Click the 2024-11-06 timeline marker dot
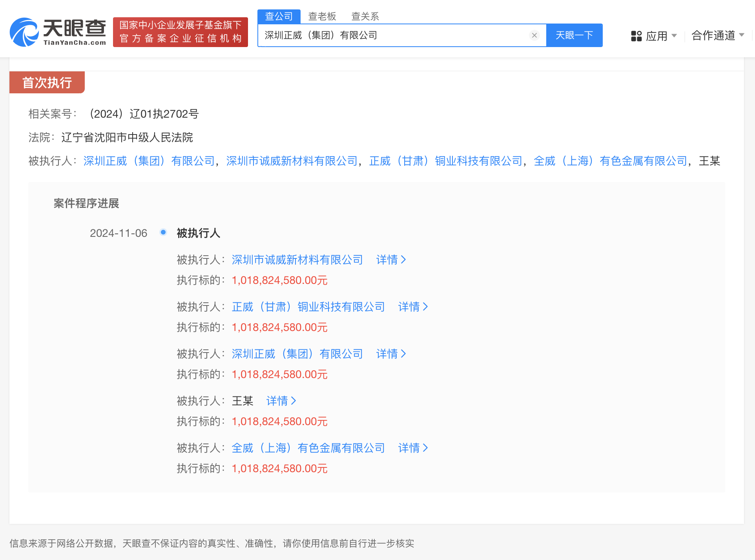The image size is (755, 560). pos(163,233)
